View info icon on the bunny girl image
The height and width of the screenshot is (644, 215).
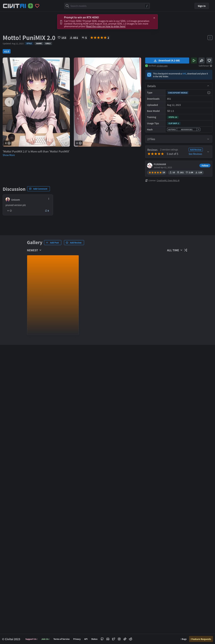(x=137, y=143)
